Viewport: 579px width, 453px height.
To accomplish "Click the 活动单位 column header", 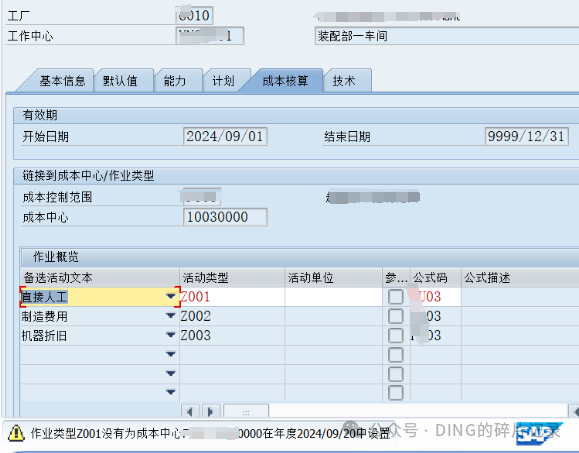I will click(333, 278).
